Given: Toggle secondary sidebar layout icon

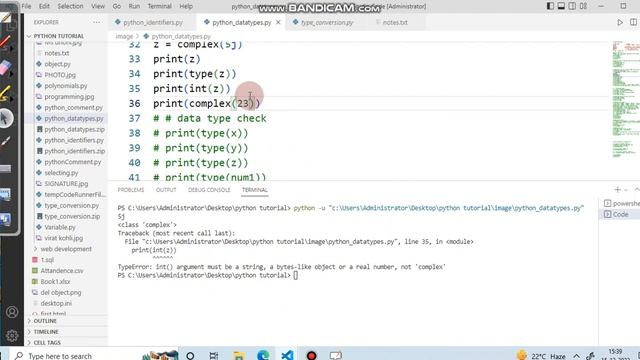Looking at the screenshot, I should pos(573,6).
